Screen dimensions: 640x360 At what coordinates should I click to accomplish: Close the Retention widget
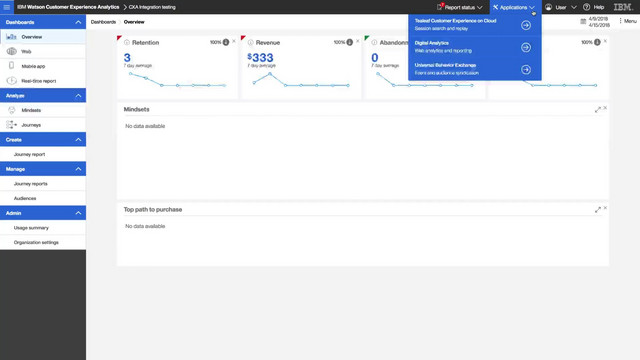(234, 41)
